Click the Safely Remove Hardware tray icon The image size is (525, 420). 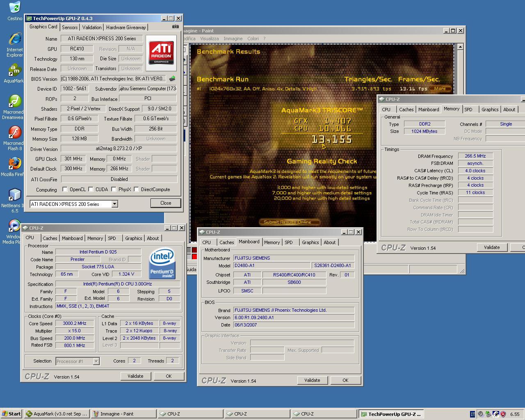pyautogui.click(x=488, y=414)
